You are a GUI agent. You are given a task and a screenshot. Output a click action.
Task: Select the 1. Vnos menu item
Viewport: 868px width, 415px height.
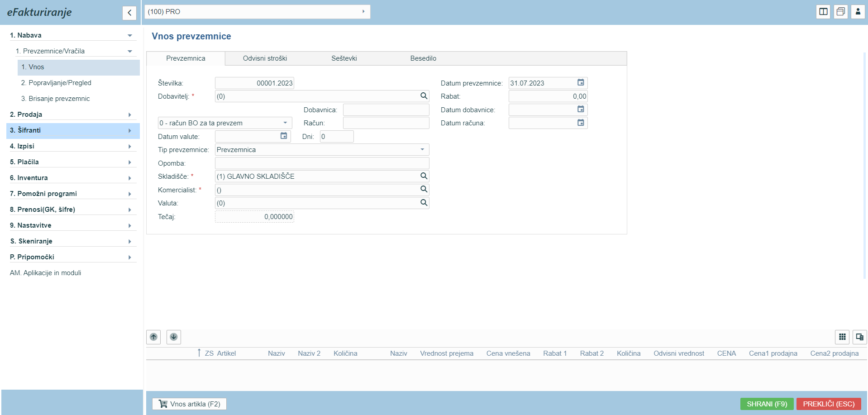(78, 67)
